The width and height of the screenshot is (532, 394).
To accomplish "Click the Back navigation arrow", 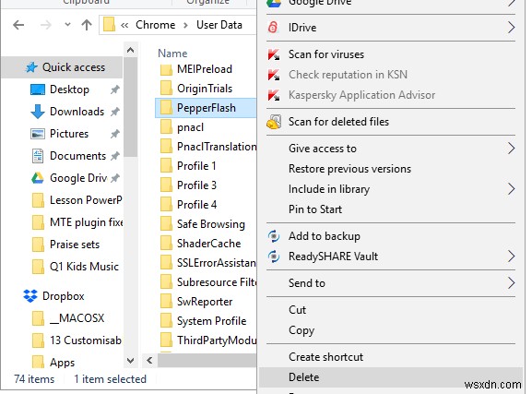I will 18,25.
